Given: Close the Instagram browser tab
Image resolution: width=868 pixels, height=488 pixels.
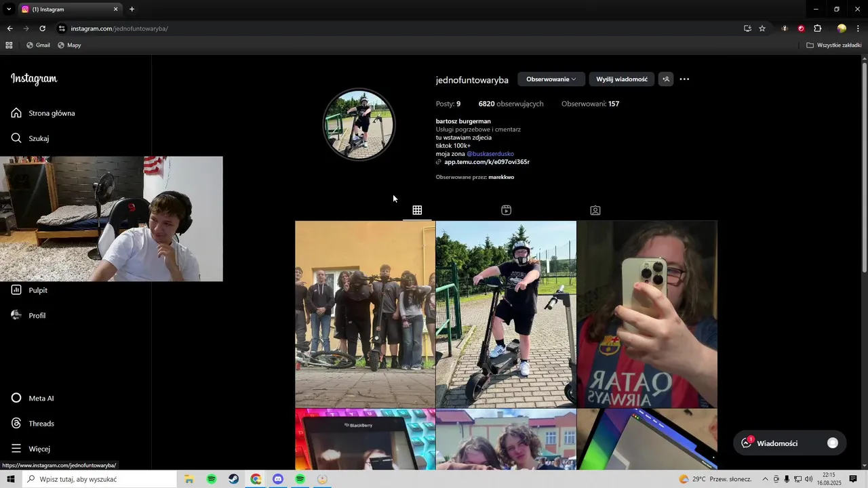Looking at the screenshot, I should coord(115,9).
